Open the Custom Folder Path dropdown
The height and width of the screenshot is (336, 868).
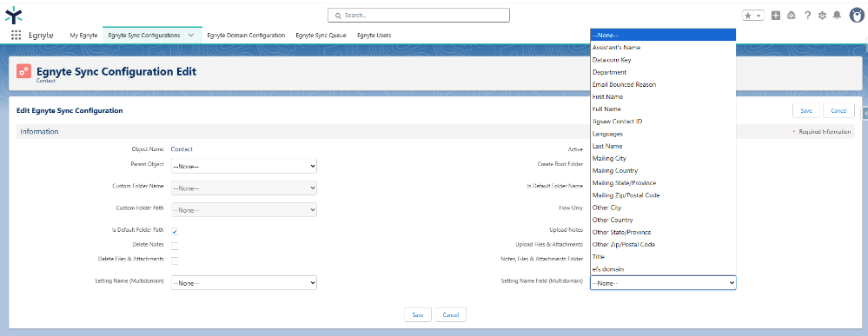click(x=244, y=210)
